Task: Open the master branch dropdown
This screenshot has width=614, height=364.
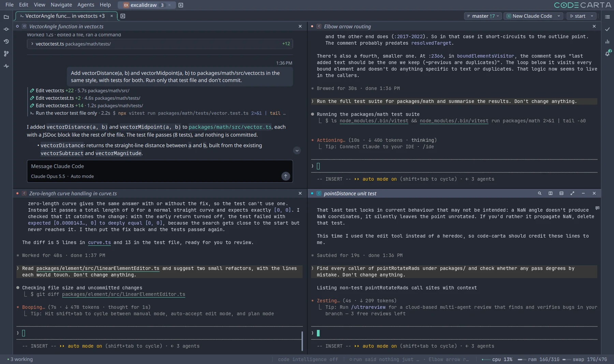Action: tap(483, 16)
